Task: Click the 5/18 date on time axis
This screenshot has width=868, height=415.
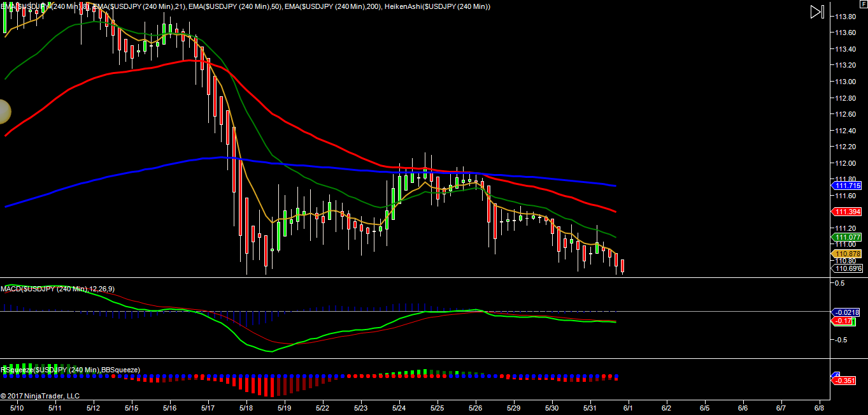Action: pos(246,407)
